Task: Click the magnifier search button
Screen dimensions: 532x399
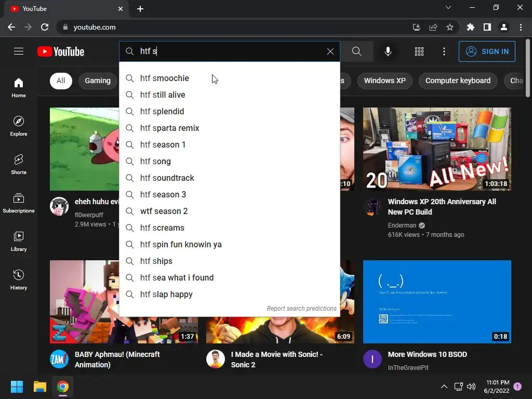Action: click(x=356, y=51)
